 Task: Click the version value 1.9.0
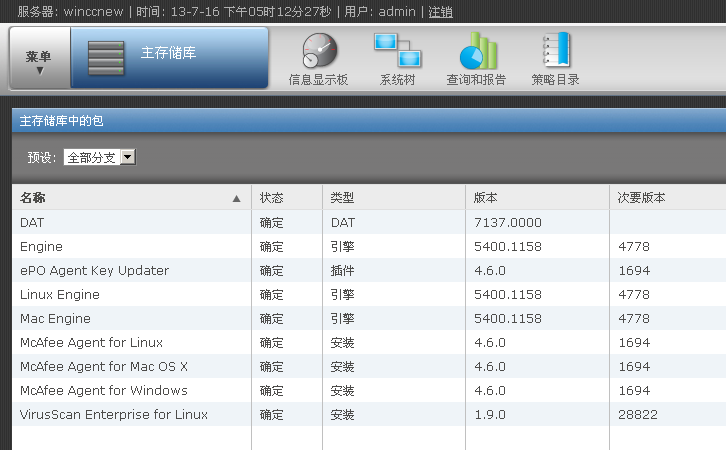(x=490, y=414)
